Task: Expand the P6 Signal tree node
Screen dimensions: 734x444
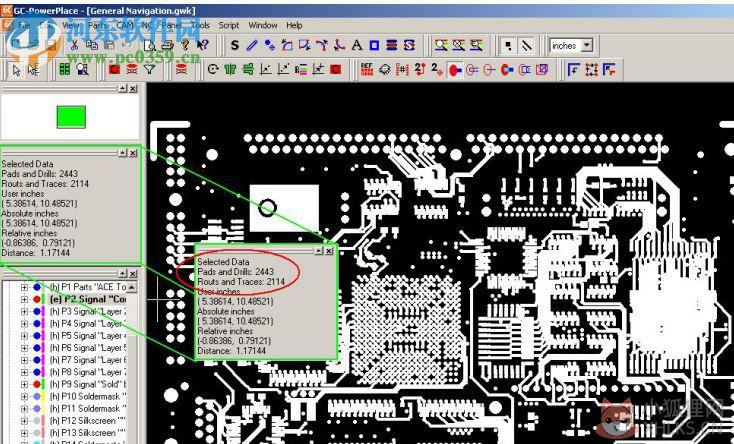Action: 24,348
